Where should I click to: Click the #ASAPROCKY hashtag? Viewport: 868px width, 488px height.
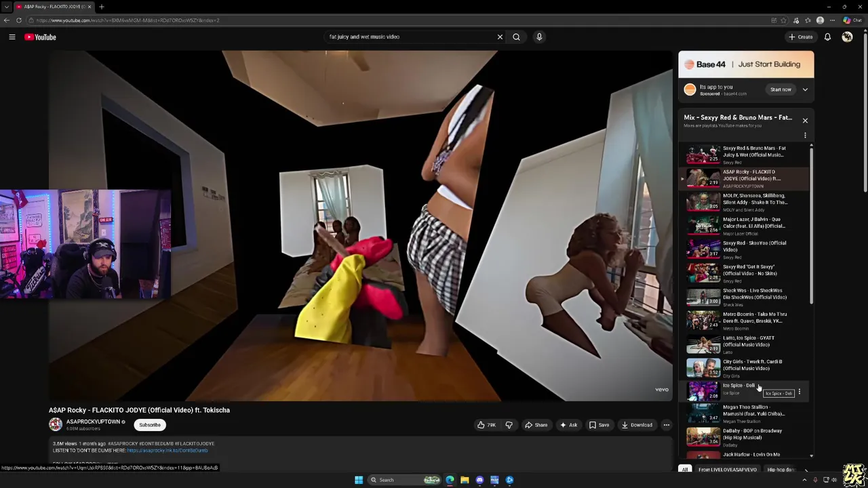(122, 444)
